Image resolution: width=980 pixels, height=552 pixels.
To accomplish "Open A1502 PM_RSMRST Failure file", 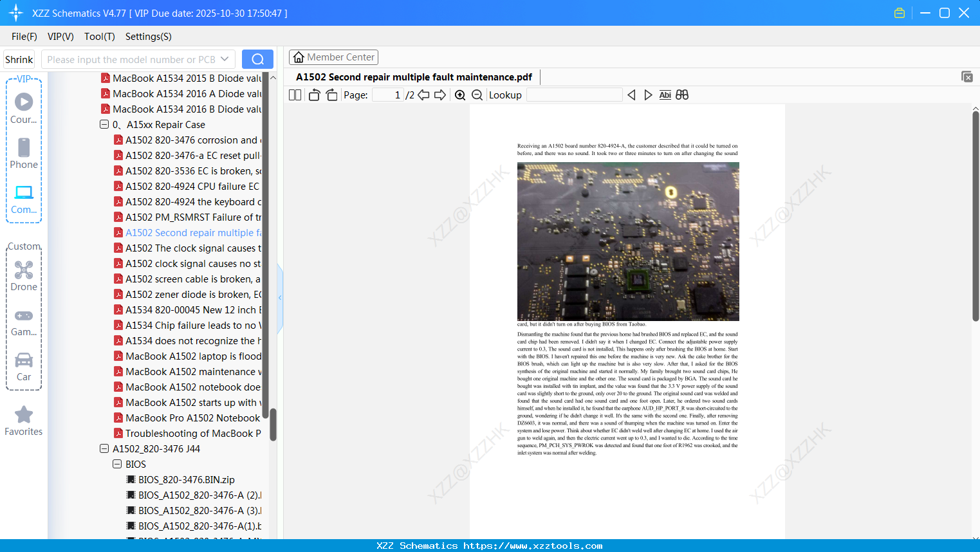I will click(x=188, y=217).
